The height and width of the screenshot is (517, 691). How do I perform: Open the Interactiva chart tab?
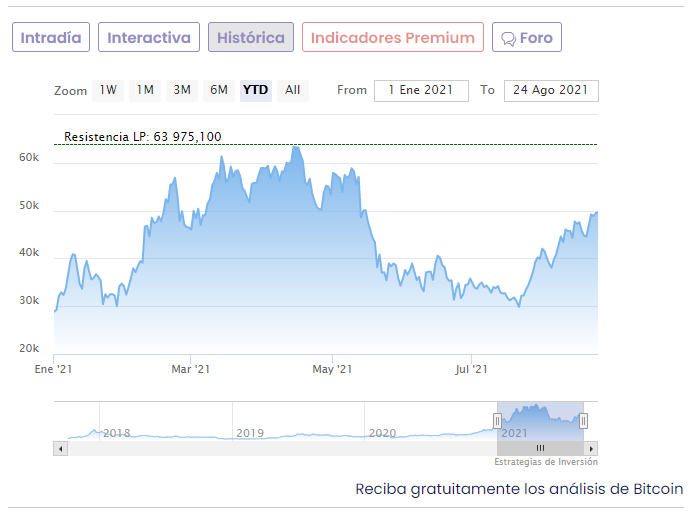149,38
